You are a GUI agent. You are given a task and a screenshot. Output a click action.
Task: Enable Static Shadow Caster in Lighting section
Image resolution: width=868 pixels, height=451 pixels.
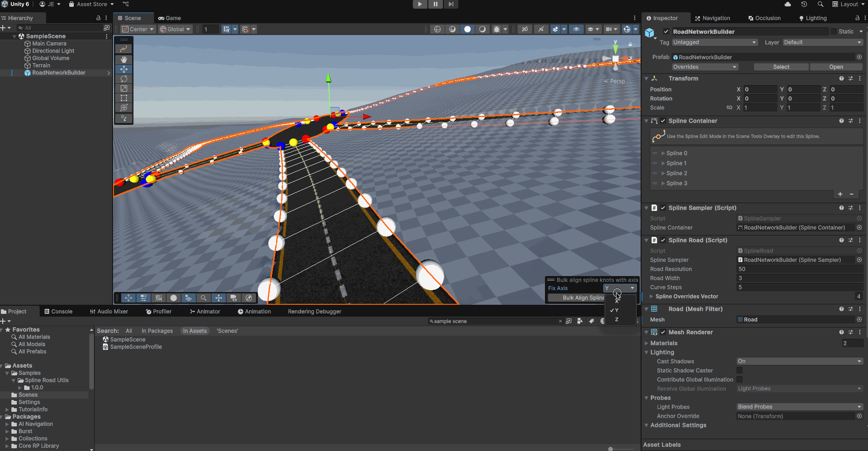pyautogui.click(x=739, y=370)
